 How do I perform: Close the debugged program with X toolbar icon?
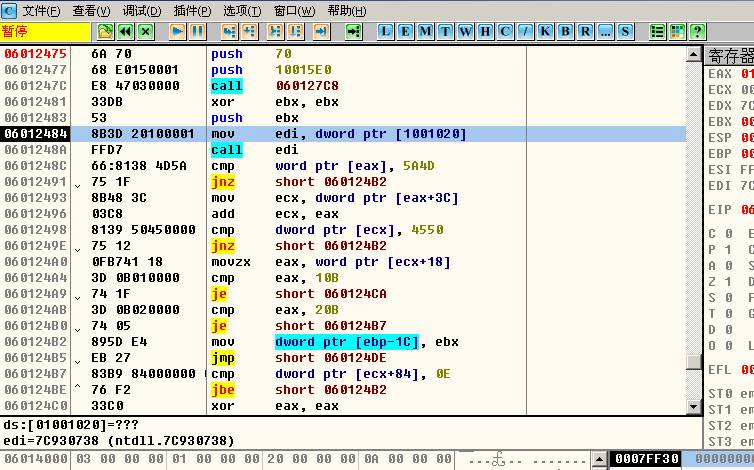coord(146,32)
